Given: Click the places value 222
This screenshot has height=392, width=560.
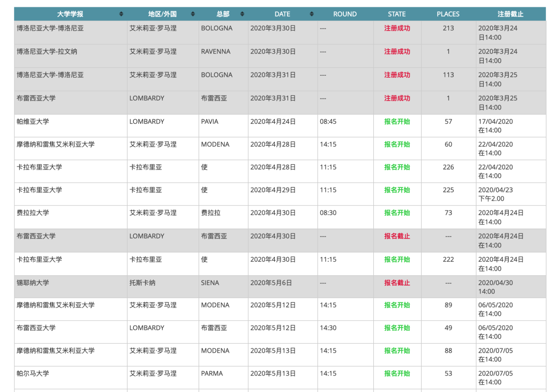Looking at the screenshot, I should tap(448, 260).
